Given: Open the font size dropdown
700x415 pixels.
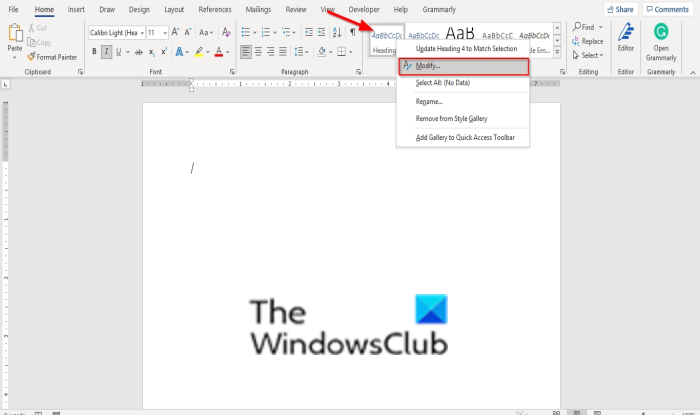Looking at the screenshot, I should (165, 33).
